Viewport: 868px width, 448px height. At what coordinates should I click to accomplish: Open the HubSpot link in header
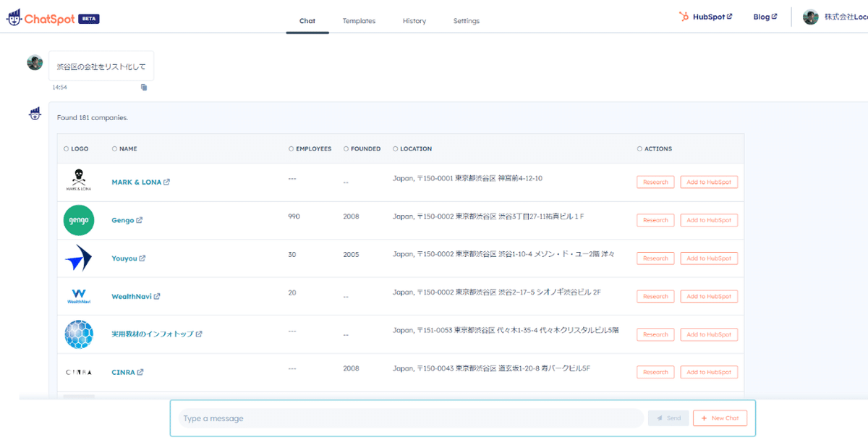click(705, 17)
